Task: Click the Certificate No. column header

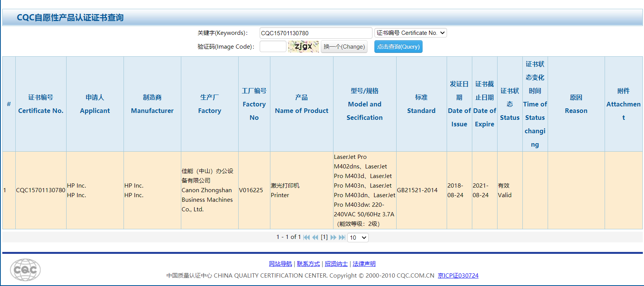Action: [41, 104]
